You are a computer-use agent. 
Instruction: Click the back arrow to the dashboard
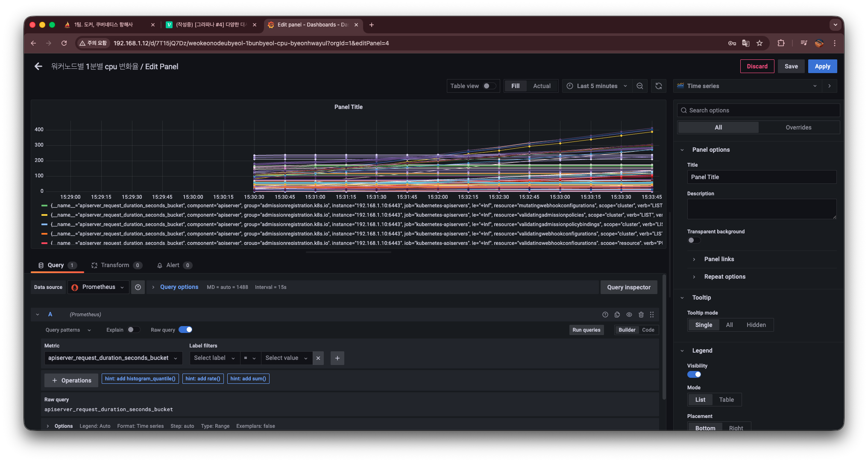pos(38,66)
